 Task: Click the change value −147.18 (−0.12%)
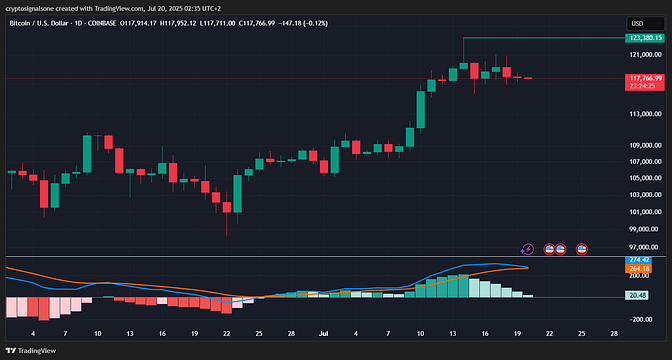pos(303,24)
